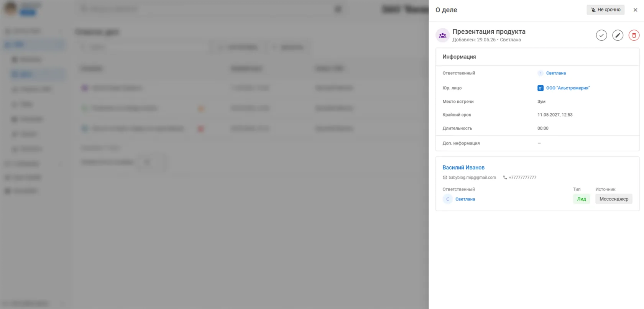Click the email envelope icon beside babyblog.mip@gmail.com

[445, 178]
